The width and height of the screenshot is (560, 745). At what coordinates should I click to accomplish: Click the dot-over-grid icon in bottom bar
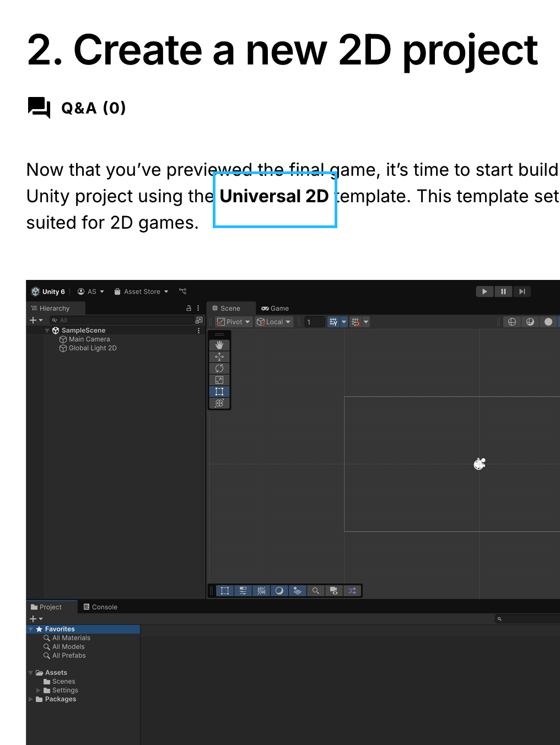(298, 591)
